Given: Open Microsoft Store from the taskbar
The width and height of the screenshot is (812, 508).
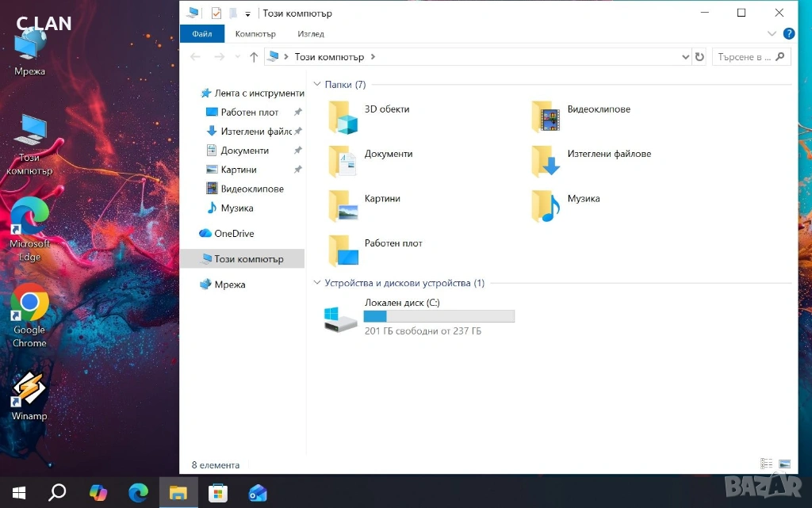Looking at the screenshot, I should point(218,493).
